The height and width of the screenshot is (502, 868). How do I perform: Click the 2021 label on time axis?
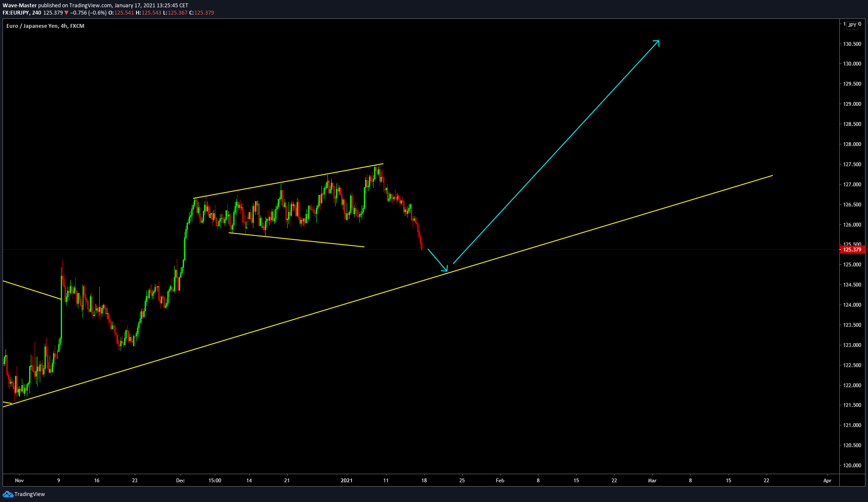point(347,481)
